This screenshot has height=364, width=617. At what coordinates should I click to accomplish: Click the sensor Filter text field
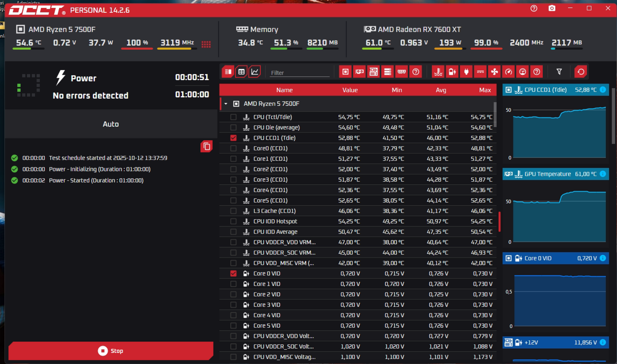[x=300, y=72]
